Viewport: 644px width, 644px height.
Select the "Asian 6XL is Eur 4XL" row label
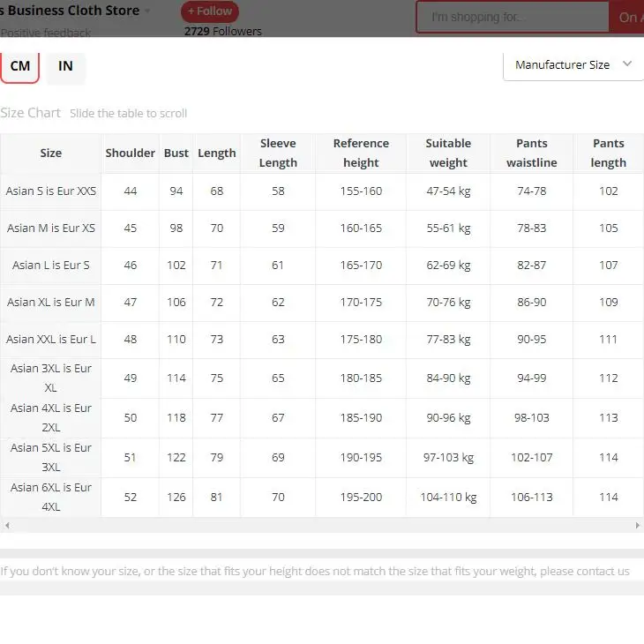click(51, 497)
